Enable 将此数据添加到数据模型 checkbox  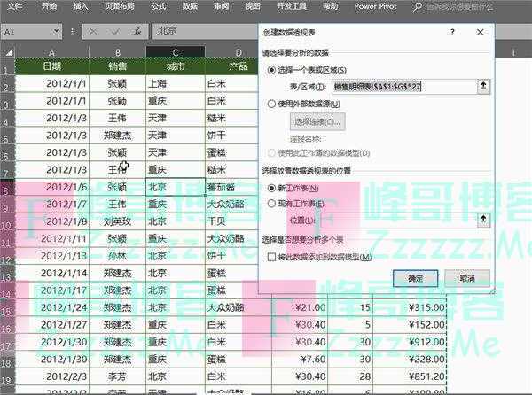pos(272,255)
